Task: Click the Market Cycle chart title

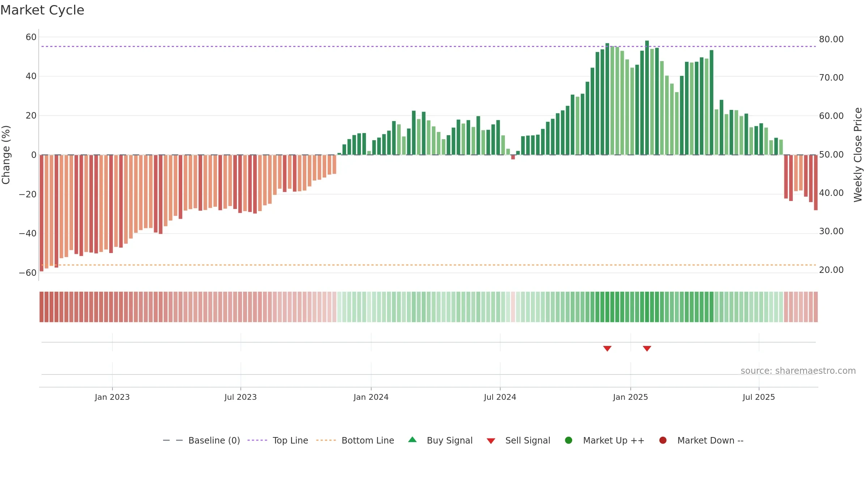Action: [42, 10]
